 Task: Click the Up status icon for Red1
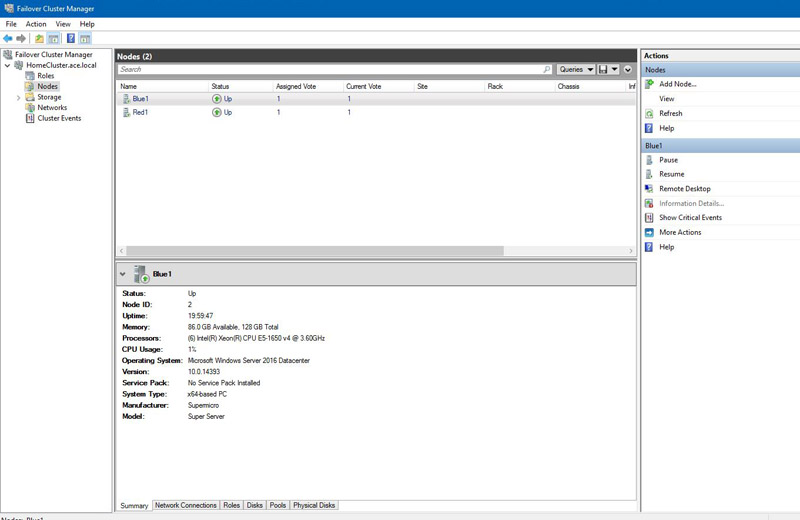(x=217, y=112)
